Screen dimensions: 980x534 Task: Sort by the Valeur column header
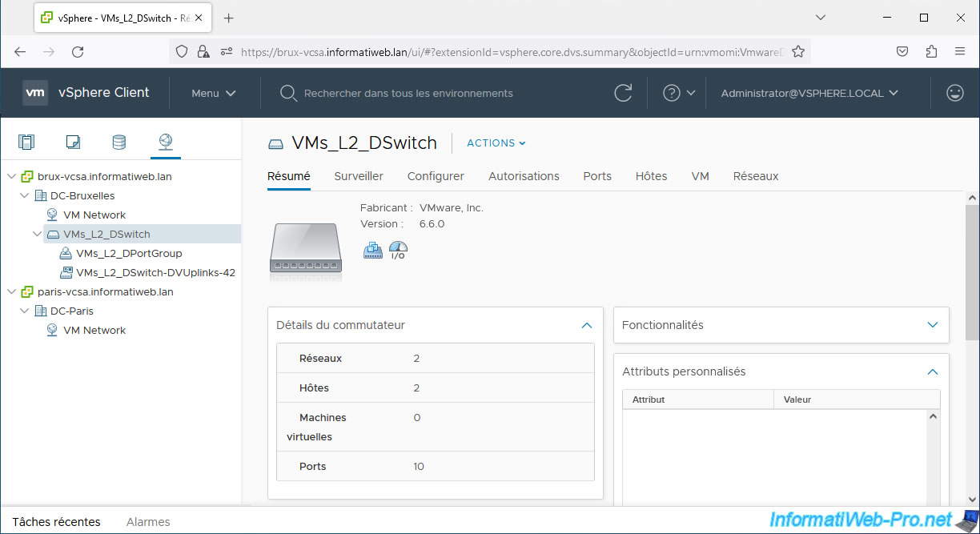(x=857, y=399)
